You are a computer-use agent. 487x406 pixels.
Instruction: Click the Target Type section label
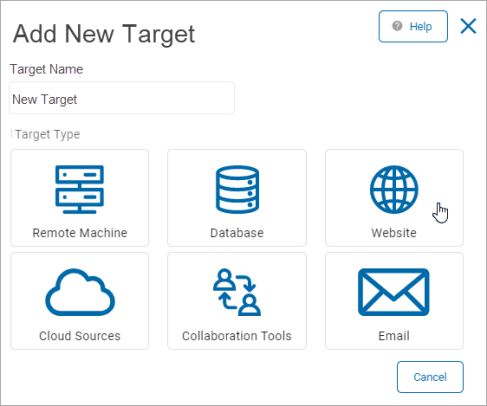(47, 134)
